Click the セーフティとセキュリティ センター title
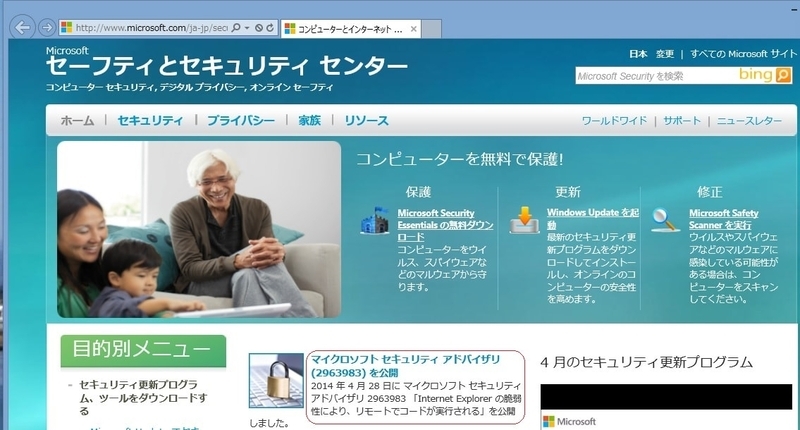800x430 pixels. [227, 66]
